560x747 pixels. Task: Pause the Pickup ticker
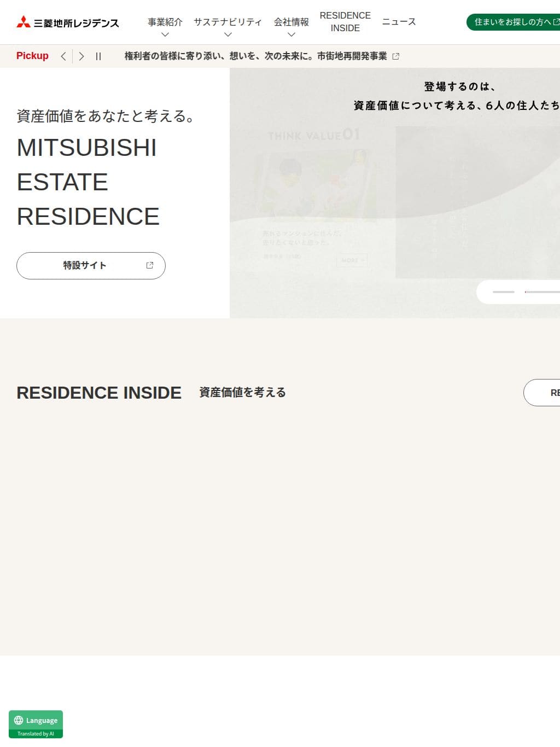(98, 56)
